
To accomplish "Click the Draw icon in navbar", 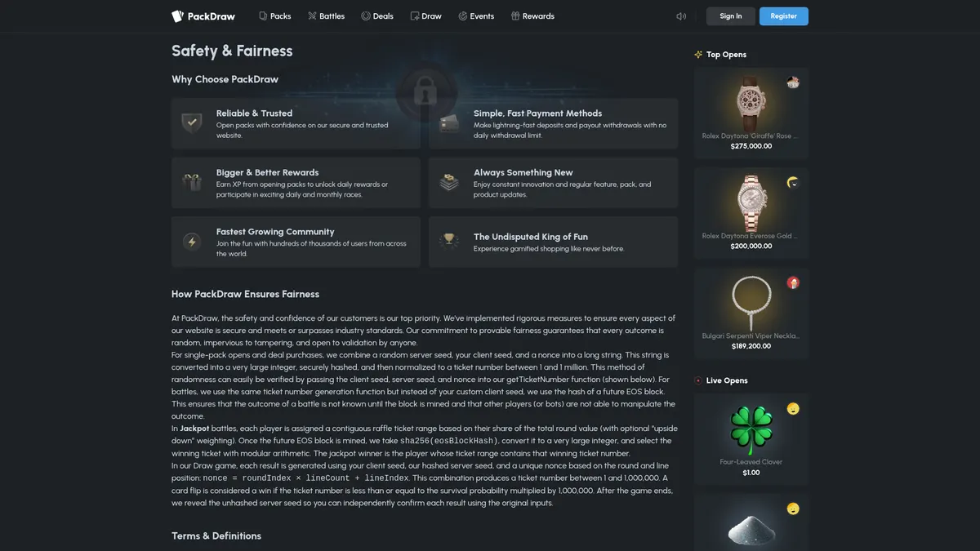I will tap(414, 16).
